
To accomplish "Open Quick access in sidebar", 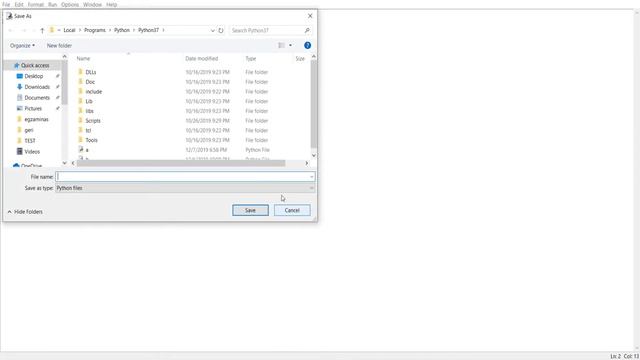I will (x=35, y=65).
